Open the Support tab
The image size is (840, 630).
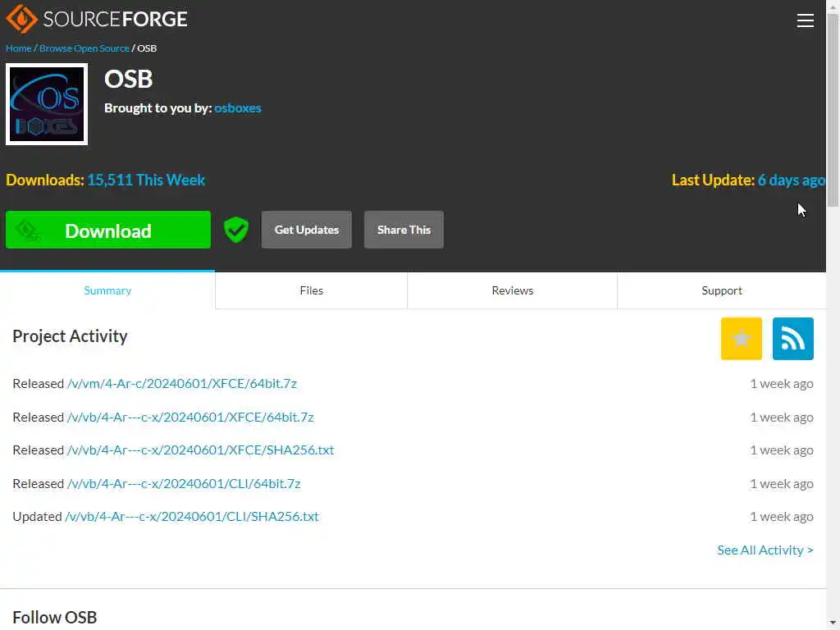[722, 290]
